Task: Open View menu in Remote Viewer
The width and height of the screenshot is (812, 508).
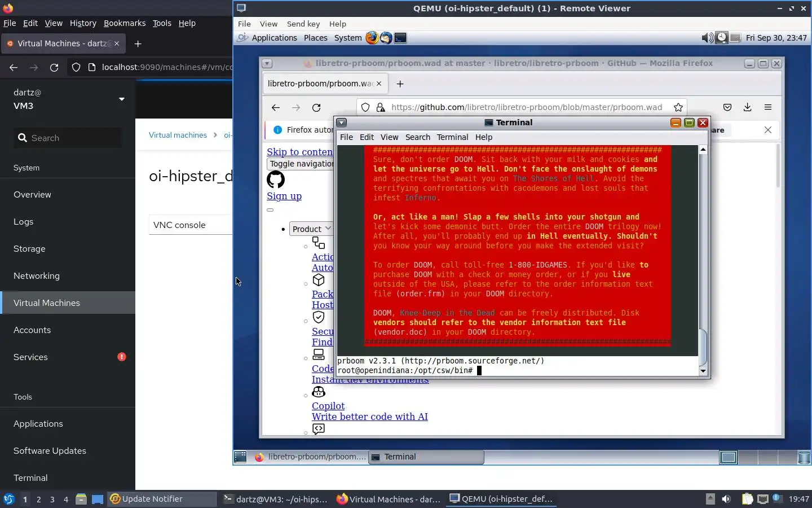Action: (268, 24)
